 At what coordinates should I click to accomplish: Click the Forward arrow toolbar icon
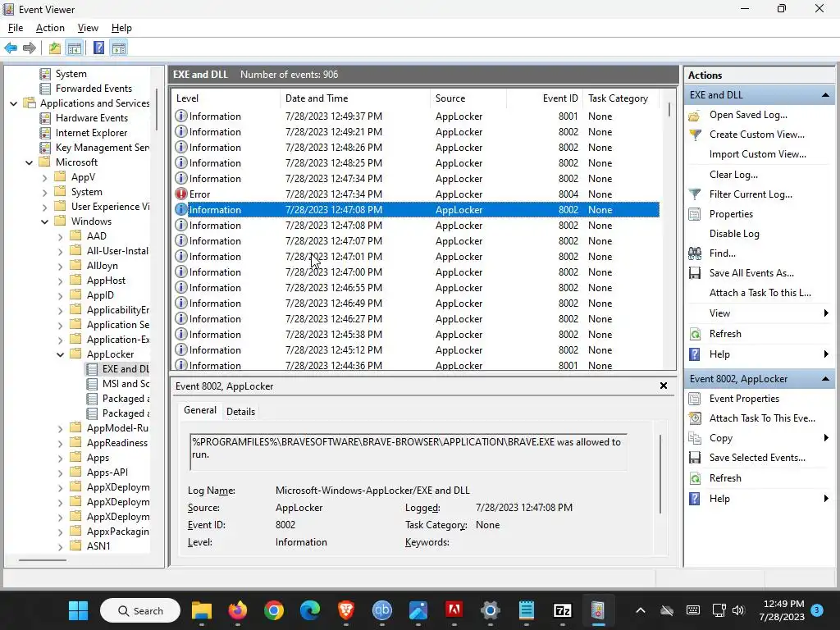[x=30, y=48]
